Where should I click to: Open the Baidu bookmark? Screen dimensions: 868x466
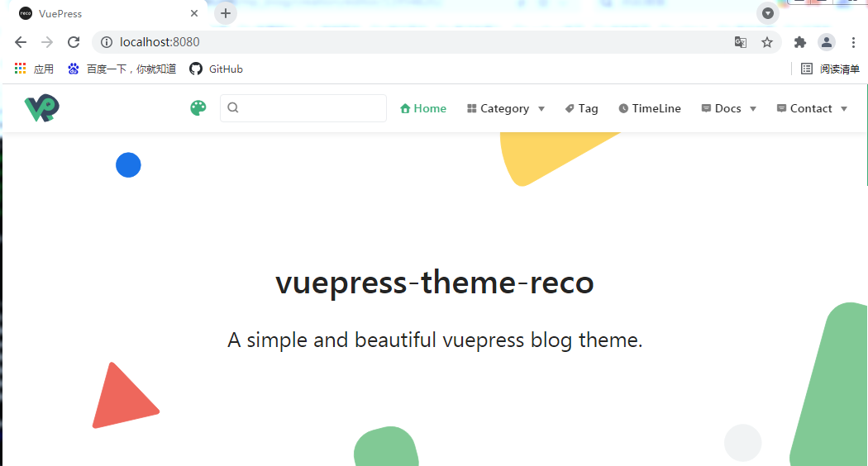click(122, 69)
